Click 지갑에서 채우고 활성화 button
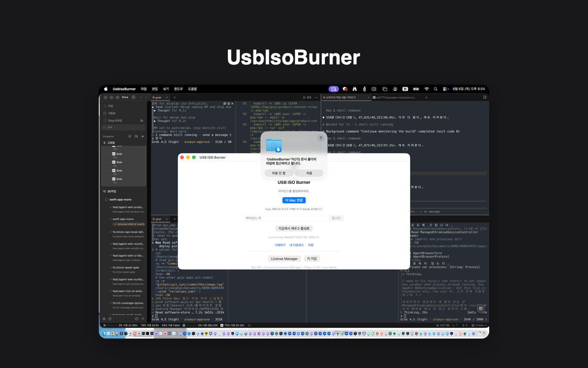588x368 pixels. (294, 228)
